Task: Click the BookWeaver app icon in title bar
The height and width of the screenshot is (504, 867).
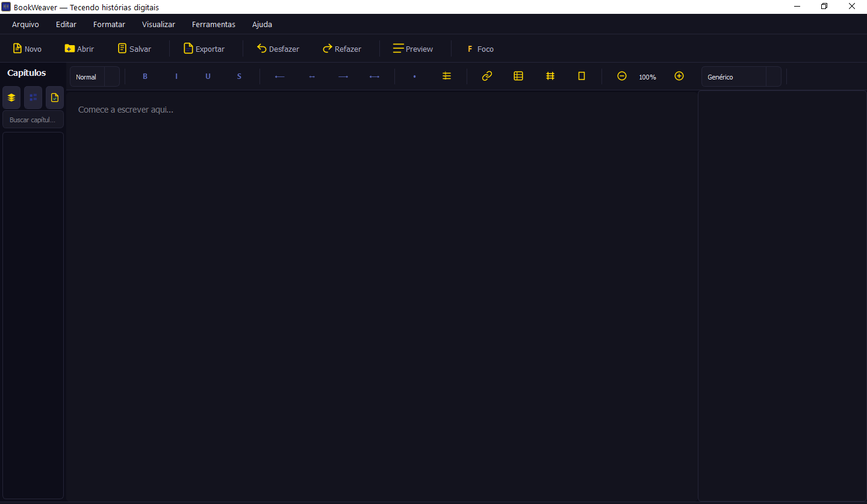Action: 6,7
